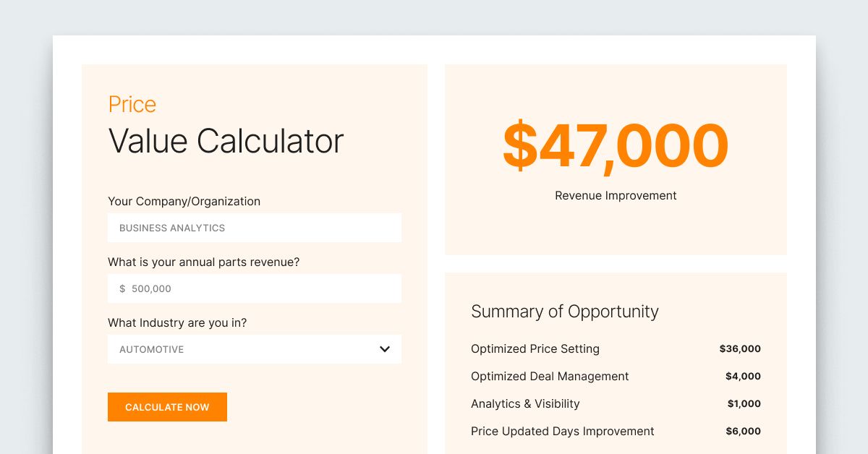868x454 pixels.
Task: Click the orange Price heading
Action: 132,104
